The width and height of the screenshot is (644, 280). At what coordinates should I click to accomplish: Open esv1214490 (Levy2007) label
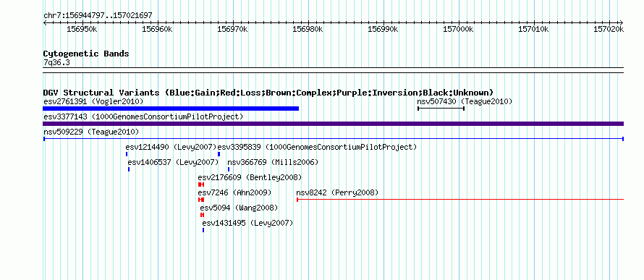coord(171,147)
